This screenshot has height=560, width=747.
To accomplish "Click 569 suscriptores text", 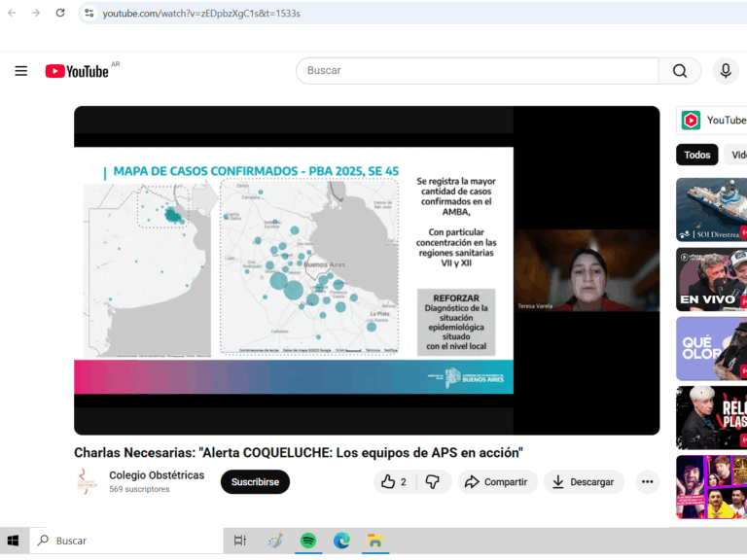I will coord(139,489).
